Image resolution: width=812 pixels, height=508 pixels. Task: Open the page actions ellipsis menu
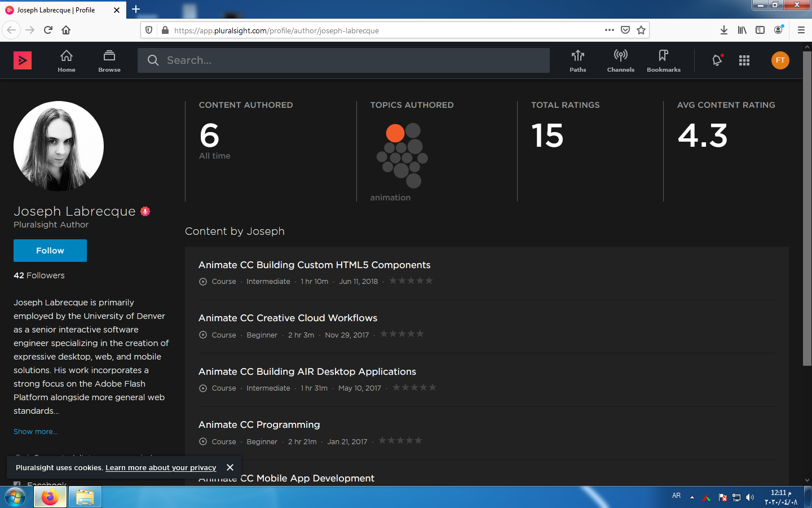[x=610, y=30]
